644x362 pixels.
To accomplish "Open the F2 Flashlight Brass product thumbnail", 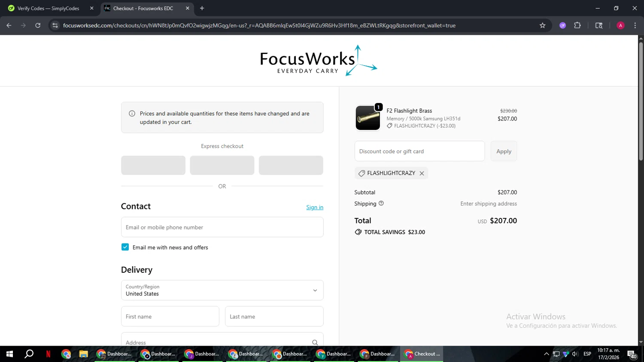I will point(368,118).
